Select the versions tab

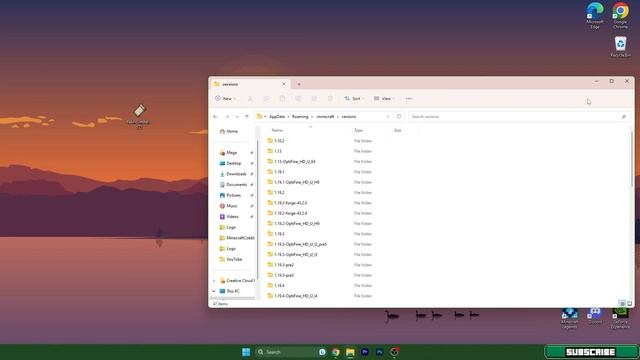[249, 84]
